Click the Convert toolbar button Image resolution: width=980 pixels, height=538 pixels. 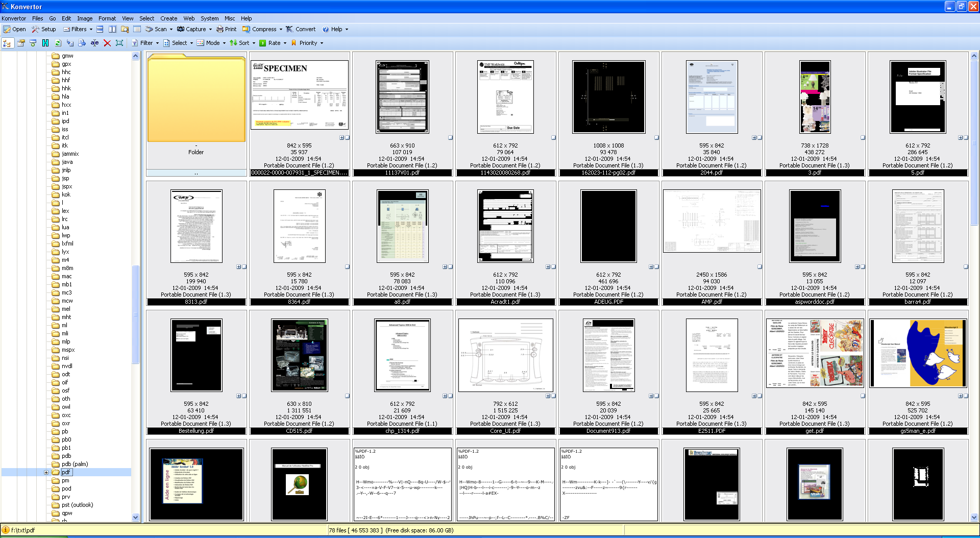tap(301, 29)
